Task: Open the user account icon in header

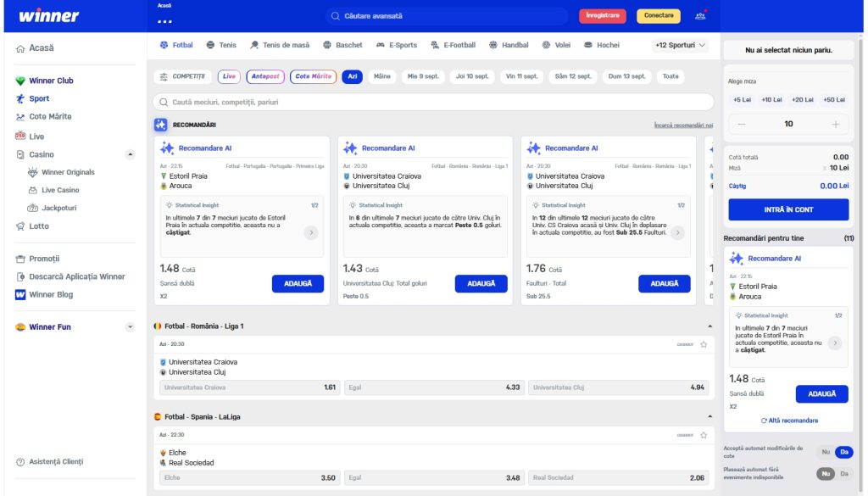Action: (x=700, y=15)
